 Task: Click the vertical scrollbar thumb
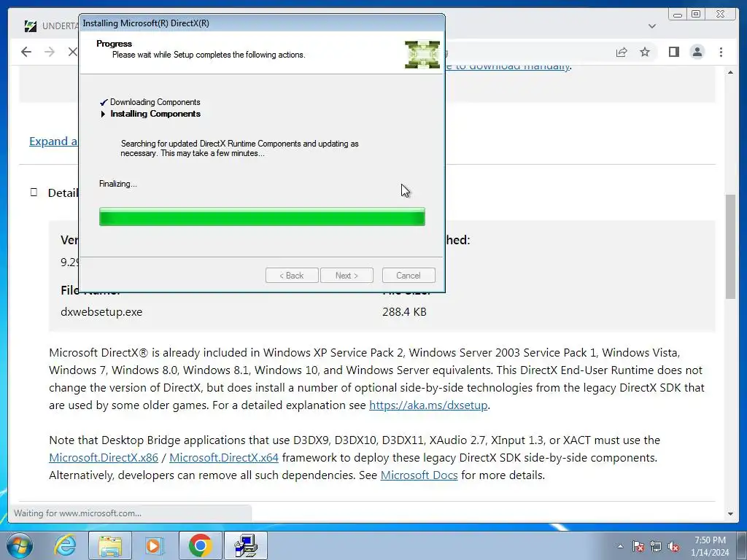pos(730,246)
